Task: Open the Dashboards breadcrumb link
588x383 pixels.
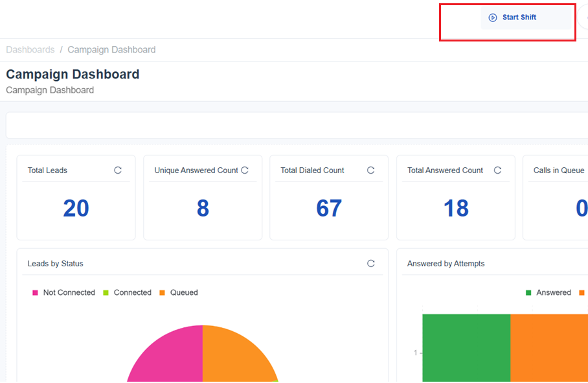Action: point(30,49)
